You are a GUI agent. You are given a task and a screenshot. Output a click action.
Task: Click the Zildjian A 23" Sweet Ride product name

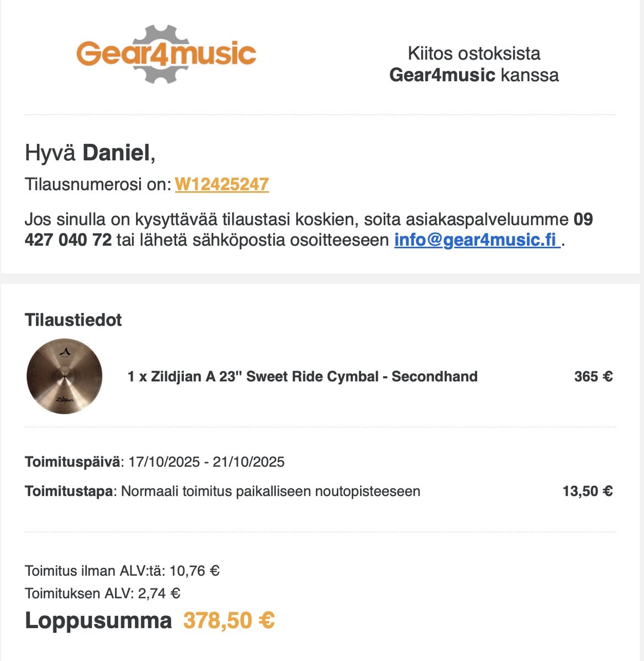tap(302, 377)
